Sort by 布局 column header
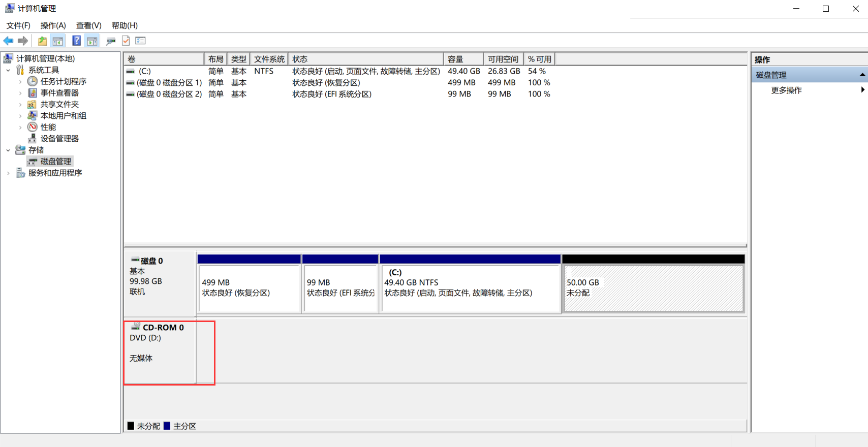This screenshot has width=868, height=447. (215, 59)
